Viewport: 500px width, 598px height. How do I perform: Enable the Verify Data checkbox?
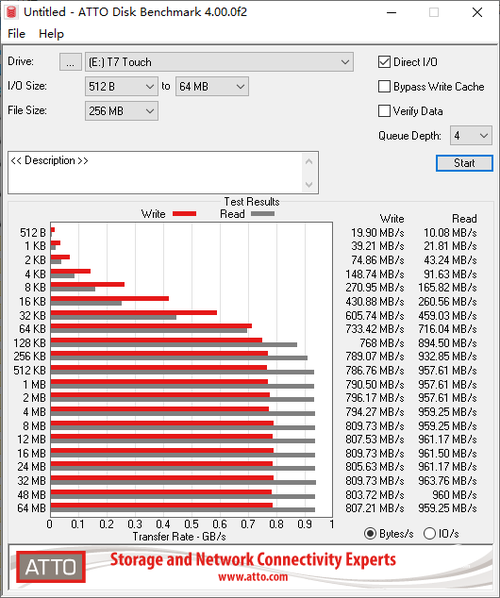(384, 111)
